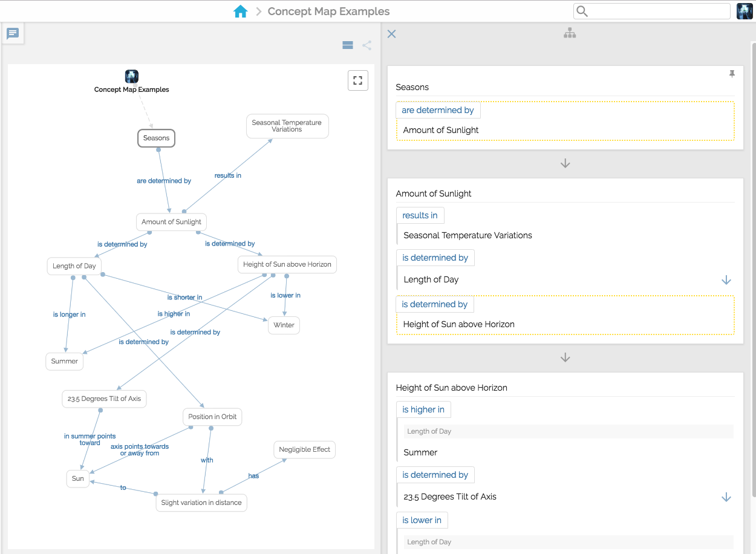This screenshot has height=554, width=756.
Task: Select the 'results in' relation label
Action: pos(420,215)
